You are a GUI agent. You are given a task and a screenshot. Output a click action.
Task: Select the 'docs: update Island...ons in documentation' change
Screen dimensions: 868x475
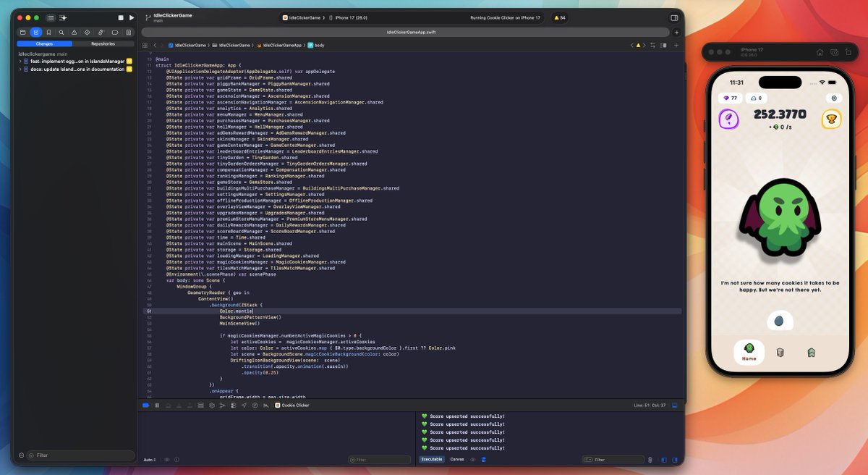point(77,69)
